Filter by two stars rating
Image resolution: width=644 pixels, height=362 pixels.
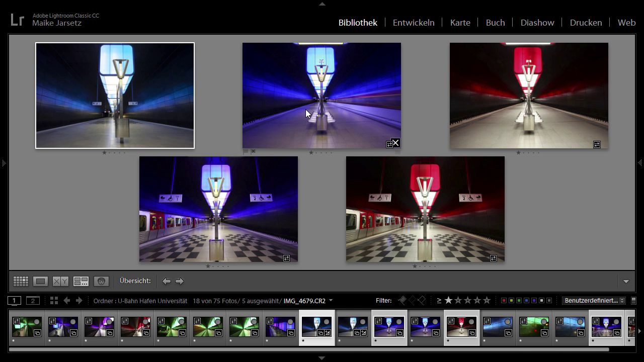(458, 300)
